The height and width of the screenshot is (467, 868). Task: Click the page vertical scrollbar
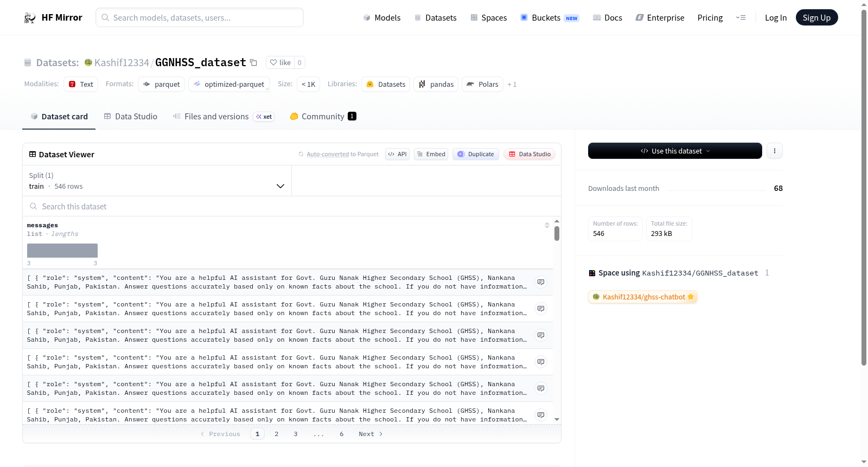pyautogui.click(x=864, y=187)
